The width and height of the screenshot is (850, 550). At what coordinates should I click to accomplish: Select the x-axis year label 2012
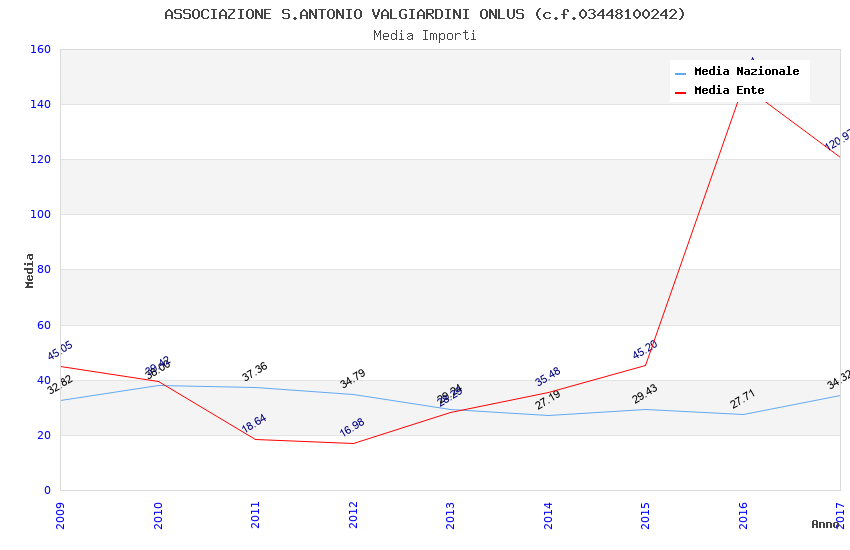(353, 515)
